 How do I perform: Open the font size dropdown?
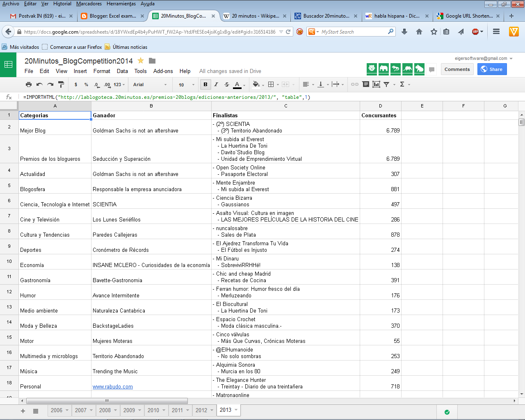pyautogui.click(x=186, y=84)
